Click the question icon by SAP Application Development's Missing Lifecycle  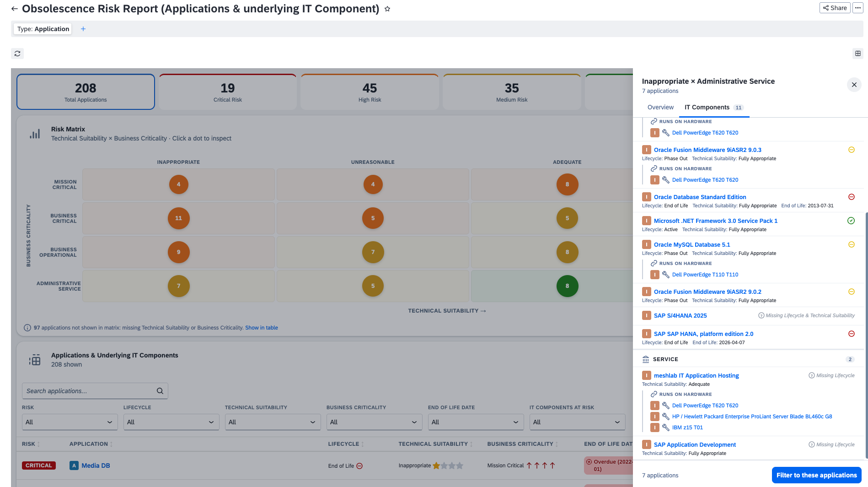812,444
